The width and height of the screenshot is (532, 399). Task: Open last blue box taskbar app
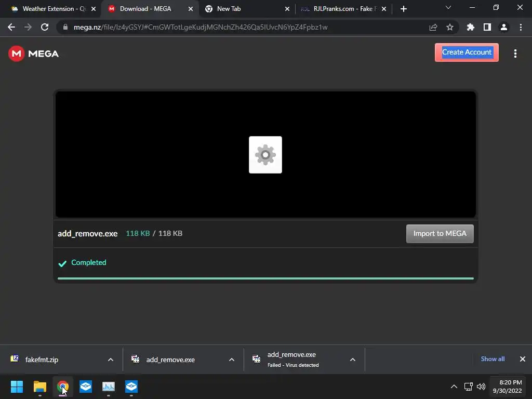(x=131, y=387)
